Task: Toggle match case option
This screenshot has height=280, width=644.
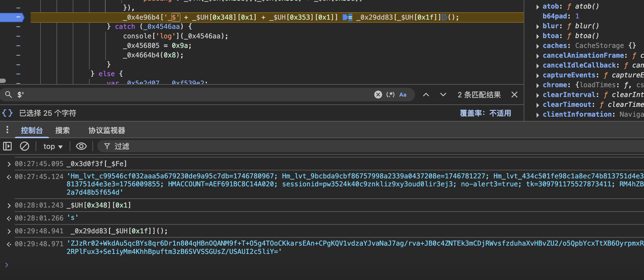Action: click(x=403, y=95)
